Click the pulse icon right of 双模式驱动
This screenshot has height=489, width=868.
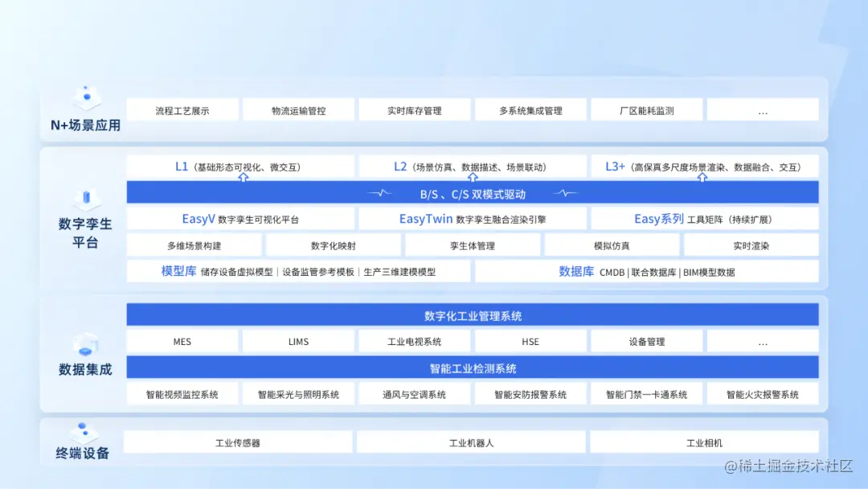pos(565,193)
